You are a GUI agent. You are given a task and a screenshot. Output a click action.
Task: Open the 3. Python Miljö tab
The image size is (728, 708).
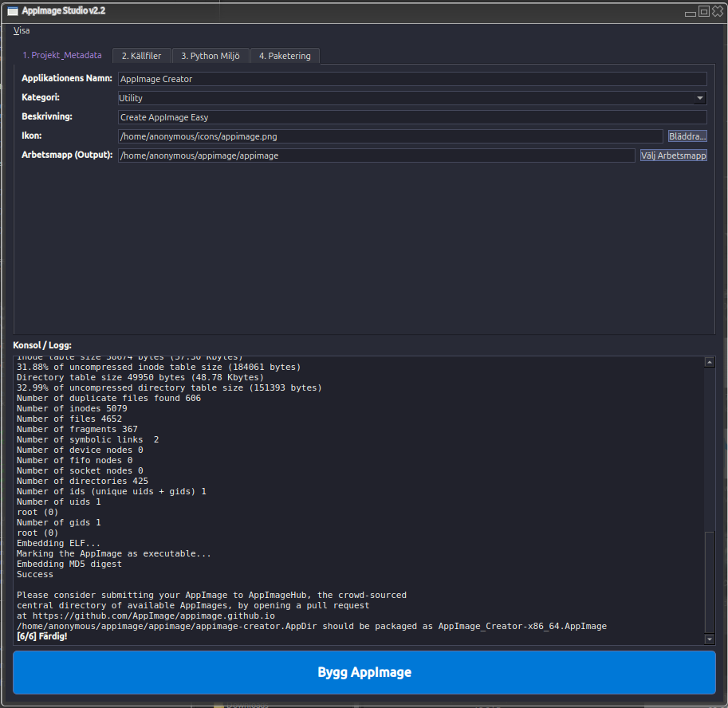pyautogui.click(x=211, y=56)
